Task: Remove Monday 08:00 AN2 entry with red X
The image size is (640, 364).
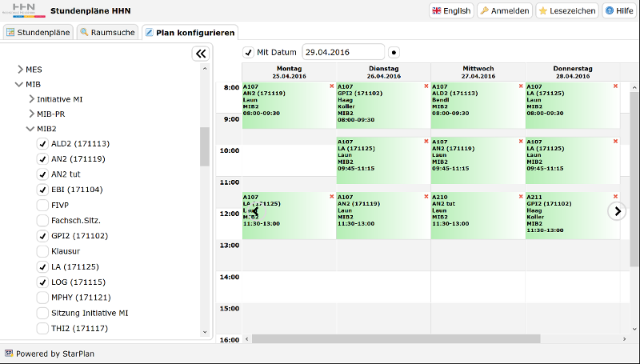Action: (331, 86)
